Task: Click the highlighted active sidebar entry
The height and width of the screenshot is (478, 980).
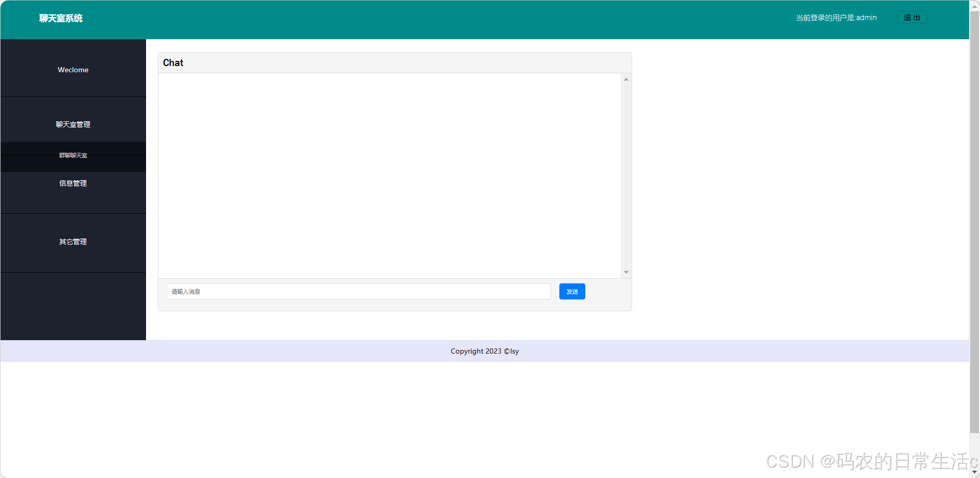Action: coord(73,155)
